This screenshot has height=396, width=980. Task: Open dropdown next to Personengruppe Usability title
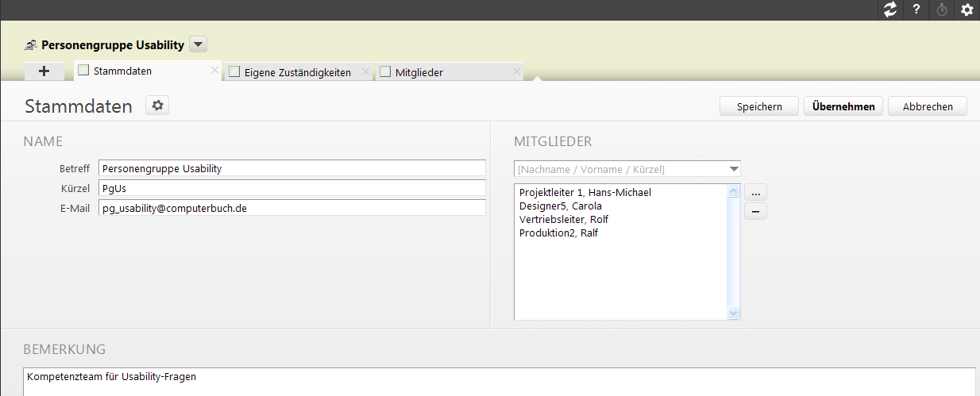tap(199, 44)
